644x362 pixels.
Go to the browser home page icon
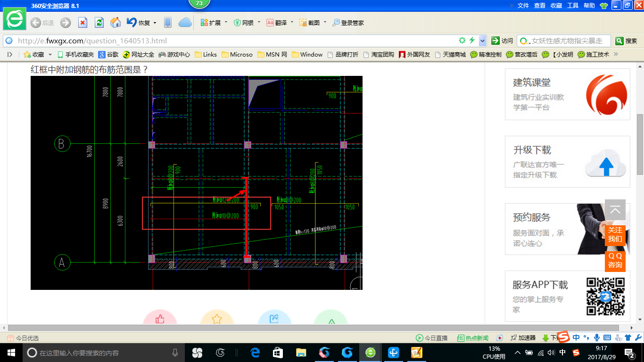point(116,23)
